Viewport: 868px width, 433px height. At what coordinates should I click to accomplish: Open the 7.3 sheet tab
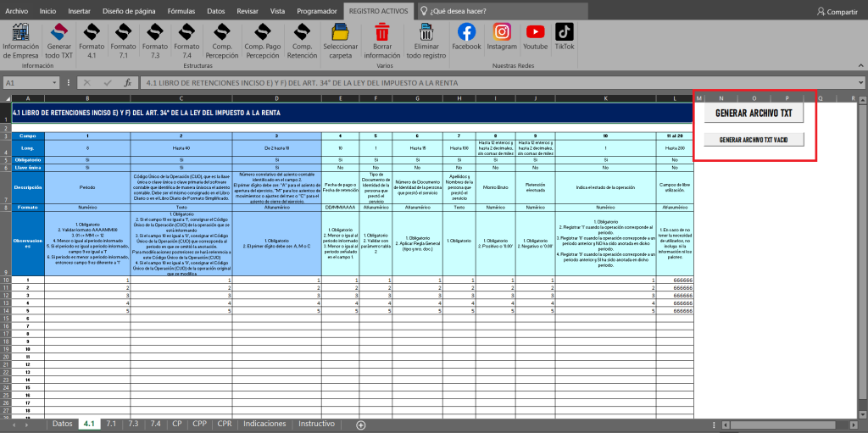coord(133,424)
